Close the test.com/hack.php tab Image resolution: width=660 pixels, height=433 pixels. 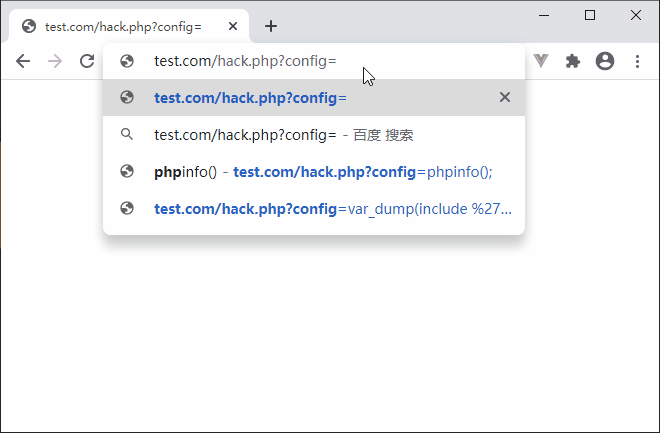coord(233,27)
